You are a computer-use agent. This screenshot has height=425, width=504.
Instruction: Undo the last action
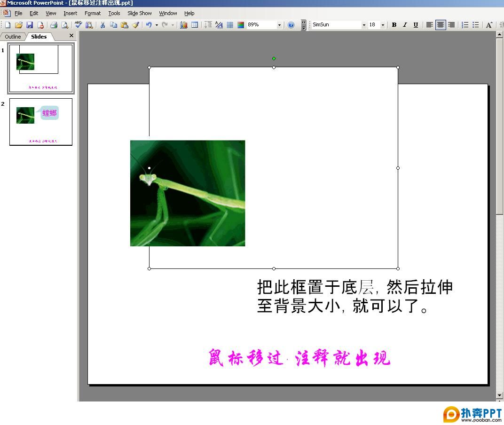(x=149, y=25)
